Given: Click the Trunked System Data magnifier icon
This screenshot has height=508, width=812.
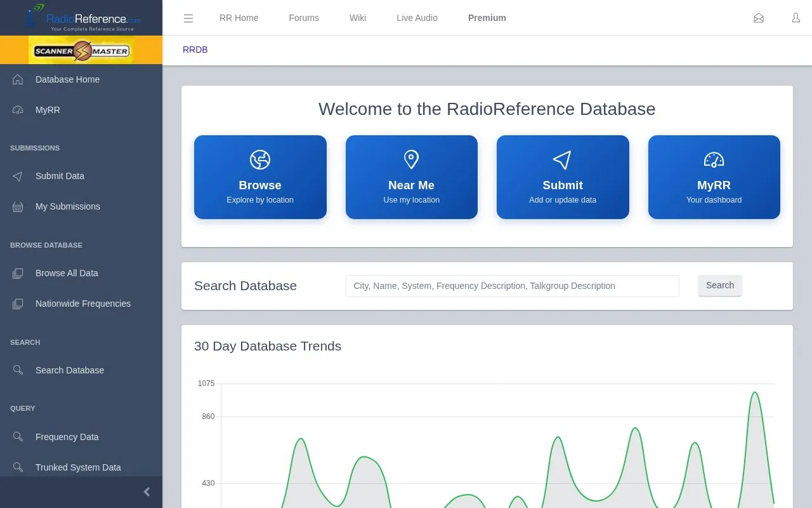Looking at the screenshot, I should (18, 467).
